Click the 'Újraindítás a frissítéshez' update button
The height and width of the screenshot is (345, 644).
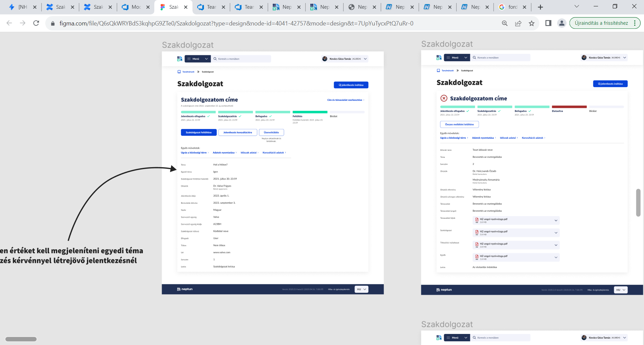click(601, 23)
